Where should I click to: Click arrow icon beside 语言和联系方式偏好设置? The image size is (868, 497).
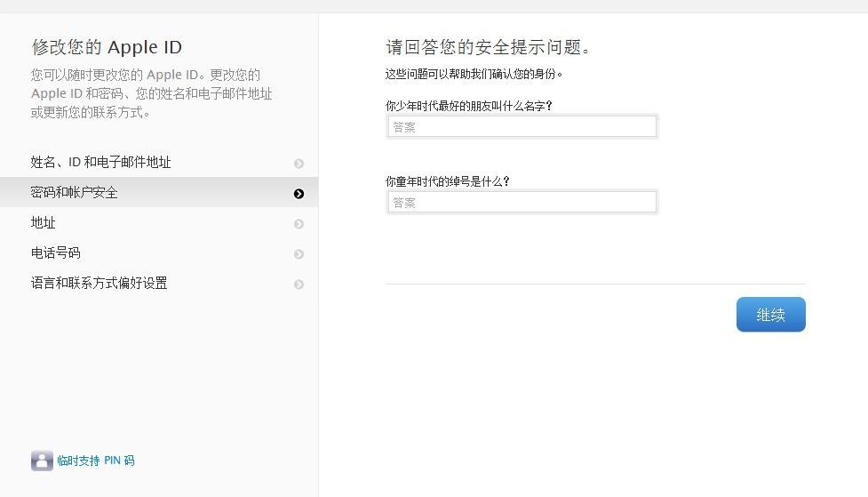pos(299,285)
